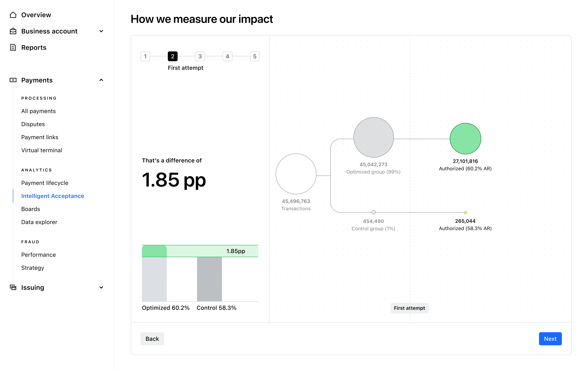
Task: Open Payment lifecycle analytics
Action: [45, 183]
